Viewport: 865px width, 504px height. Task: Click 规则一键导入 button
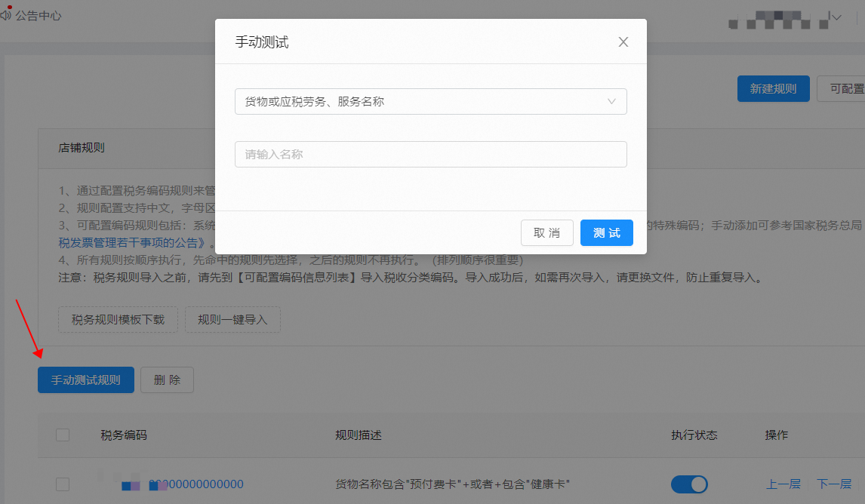point(232,320)
